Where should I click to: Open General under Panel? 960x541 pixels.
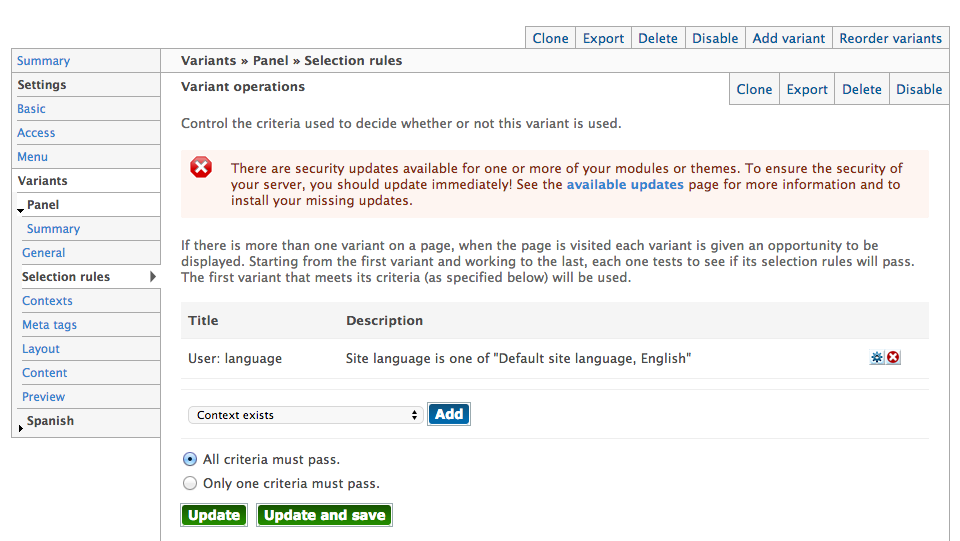(x=43, y=253)
